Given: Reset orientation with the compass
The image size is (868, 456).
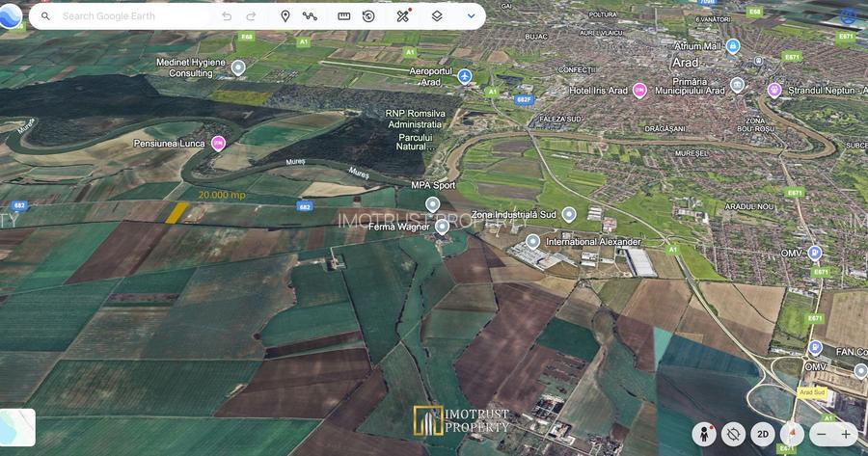Looking at the screenshot, I should coord(792,435).
